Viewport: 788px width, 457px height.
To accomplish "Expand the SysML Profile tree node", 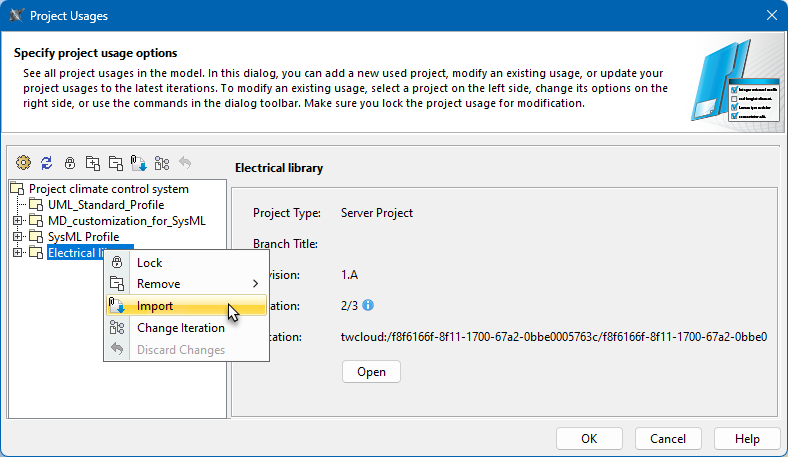I will point(17,237).
